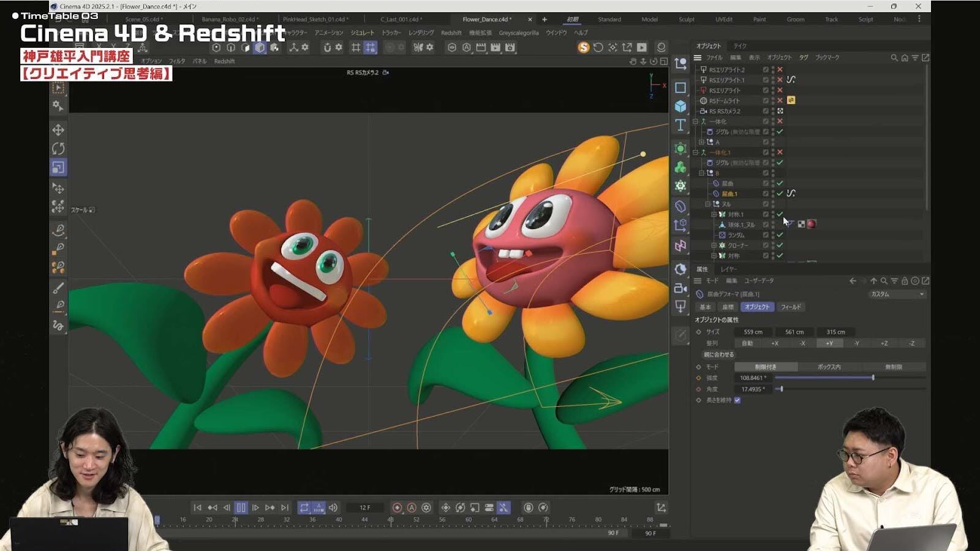Collapse the ヌル tree node
The height and width of the screenshot is (551, 980).
point(707,204)
